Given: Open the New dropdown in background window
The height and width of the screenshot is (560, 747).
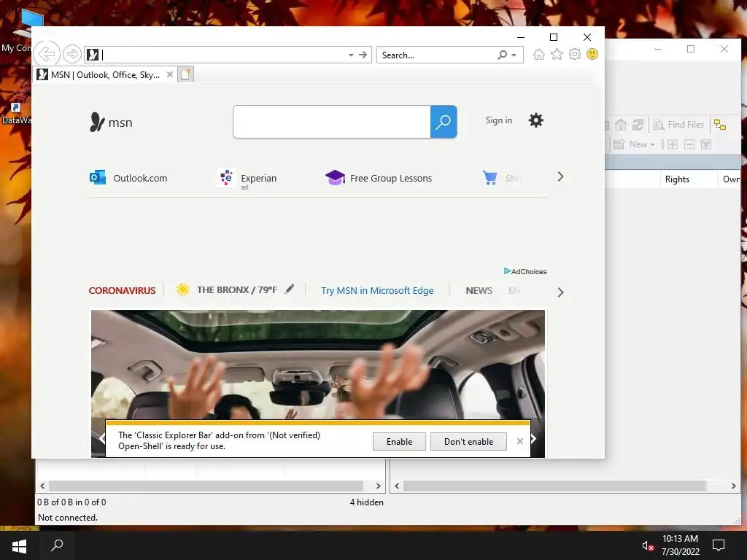Looking at the screenshot, I should coord(634,144).
